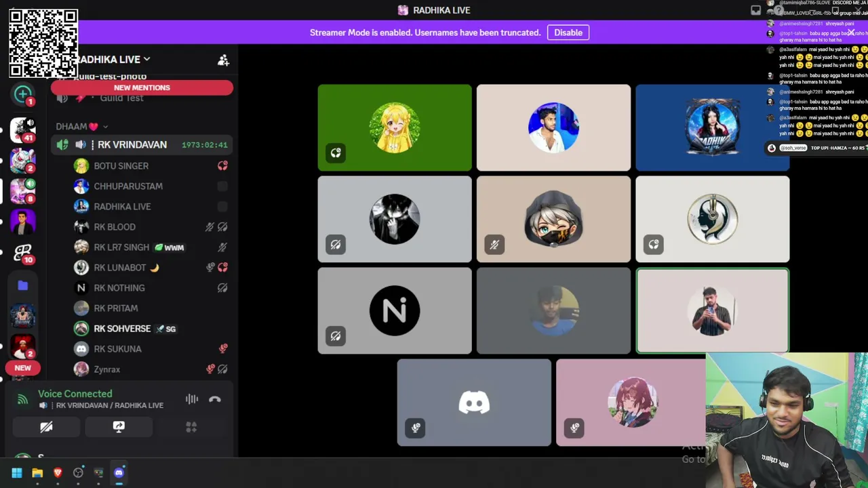Open OBS Studio from the taskbar
Viewport: 868px width, 488px height.
[x=78, y=473]
